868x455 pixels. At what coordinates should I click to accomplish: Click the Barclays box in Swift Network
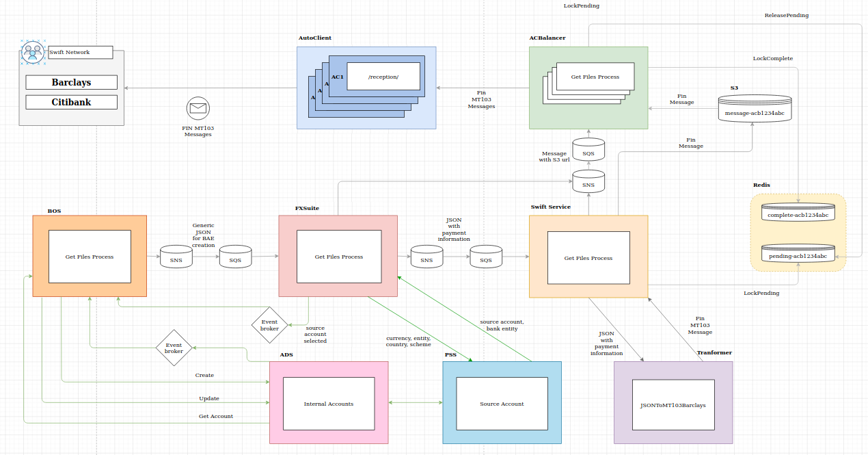[72, 82]
